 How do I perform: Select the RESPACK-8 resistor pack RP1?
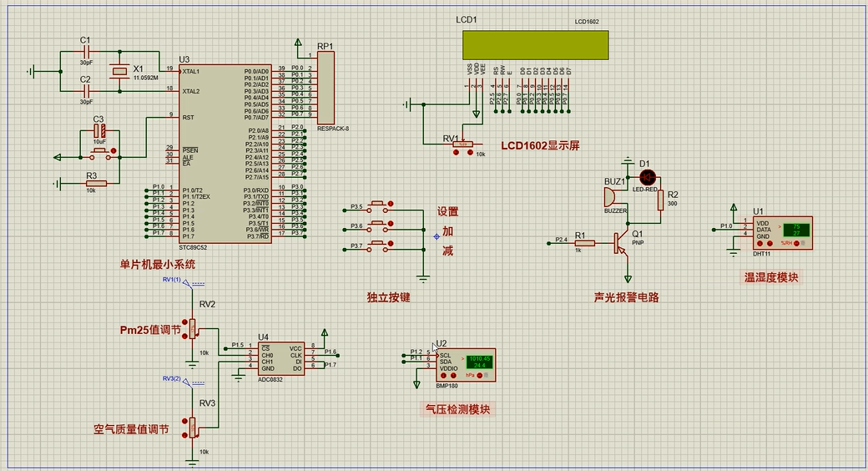(x=325, y=88)
